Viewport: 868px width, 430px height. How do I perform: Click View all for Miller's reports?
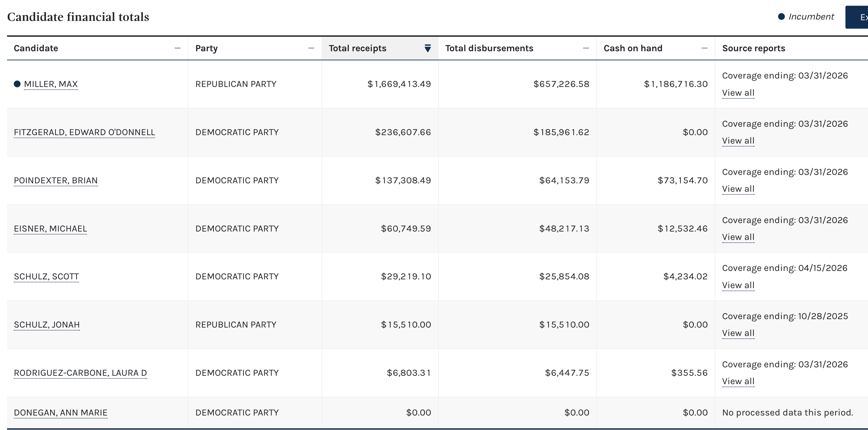tap(738, 93)
